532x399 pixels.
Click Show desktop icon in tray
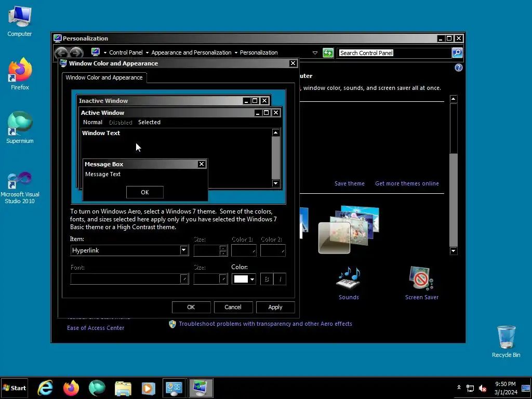(526, 388)
